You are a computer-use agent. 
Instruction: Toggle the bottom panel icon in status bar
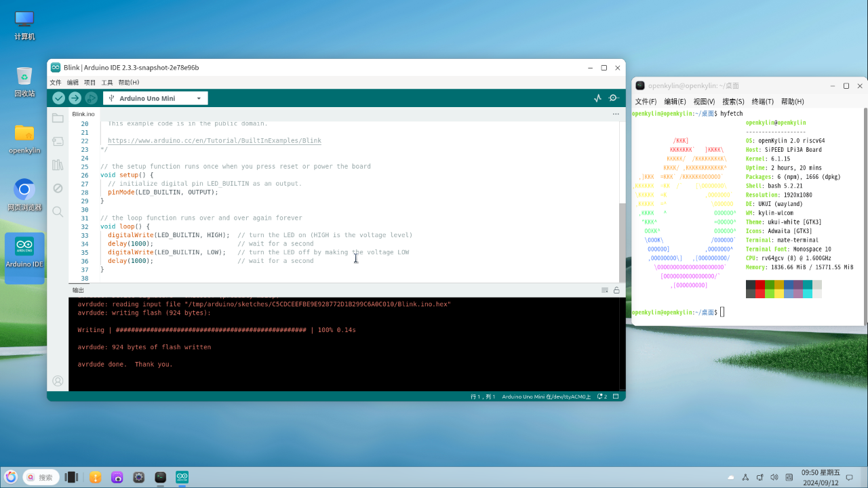tap(616, 396)
